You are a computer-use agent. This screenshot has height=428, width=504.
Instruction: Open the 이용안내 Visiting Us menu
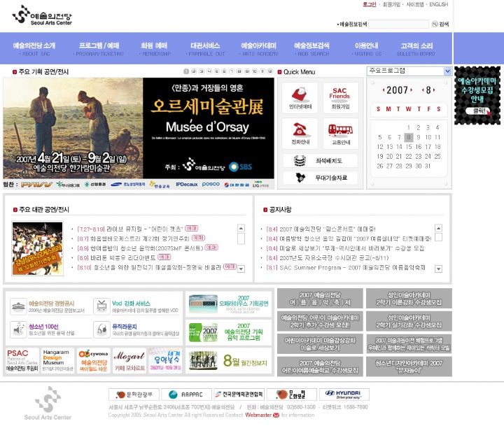pos(366,49)
